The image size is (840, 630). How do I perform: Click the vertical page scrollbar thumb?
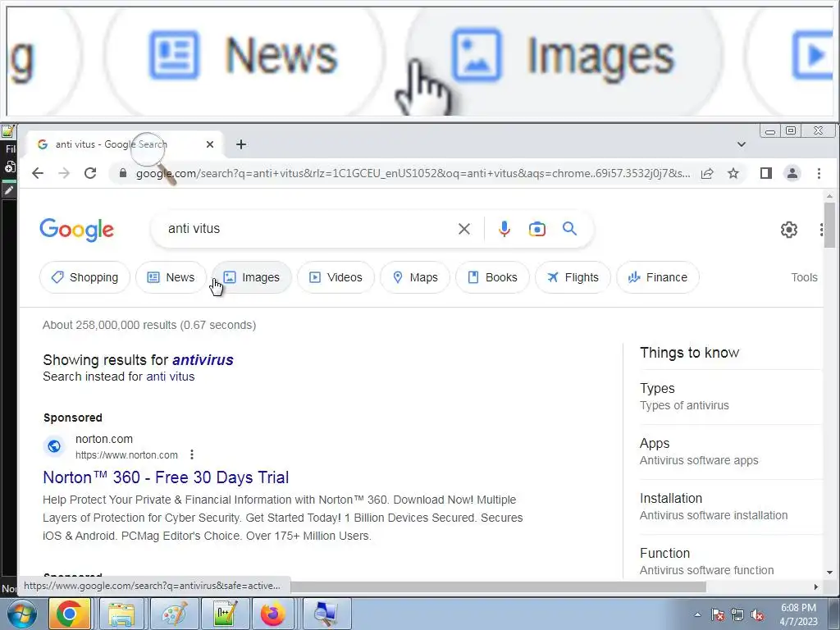(x=829, y=225)
